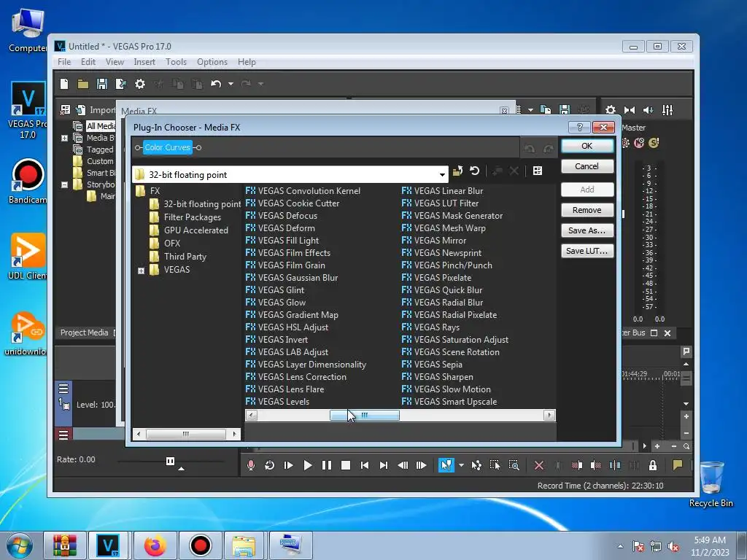This screenshot has width=747, height=560.
Task: Click right arrow of plug-in list scrollbar
Action: [549, 415]
